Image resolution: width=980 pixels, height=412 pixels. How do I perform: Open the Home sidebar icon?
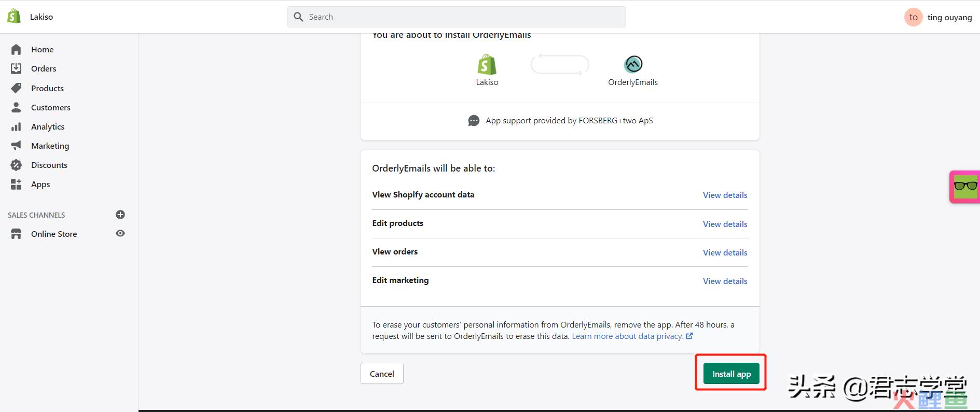(x=16, y=49)
